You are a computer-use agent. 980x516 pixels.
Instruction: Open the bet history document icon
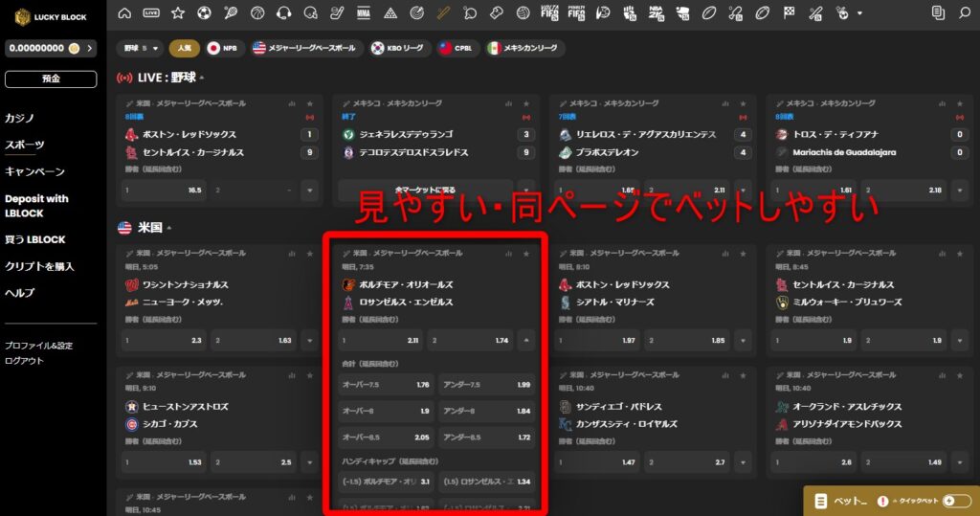[938, 13]
